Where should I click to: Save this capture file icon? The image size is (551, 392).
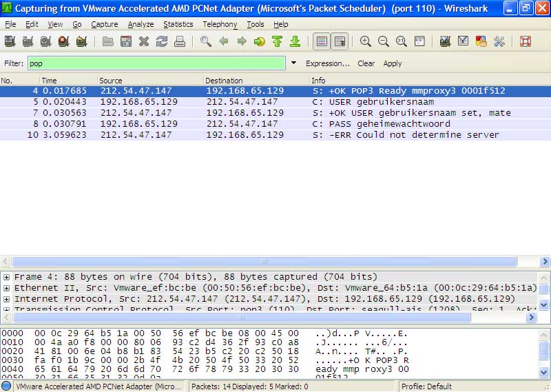point(126,41)
